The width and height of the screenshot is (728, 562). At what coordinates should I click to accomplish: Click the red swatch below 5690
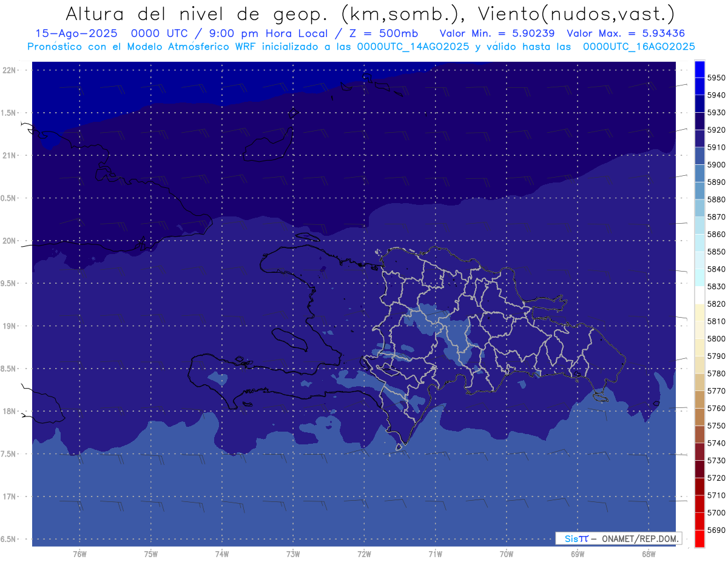coord(699,538)
